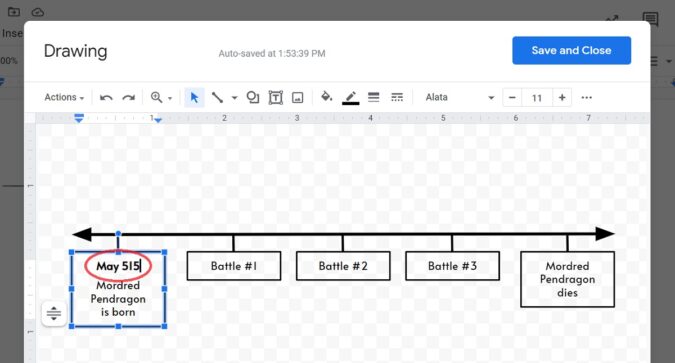Click the font size field showing 11
The width and height of the screenshot is (675, 363).
tap(537, 98)
